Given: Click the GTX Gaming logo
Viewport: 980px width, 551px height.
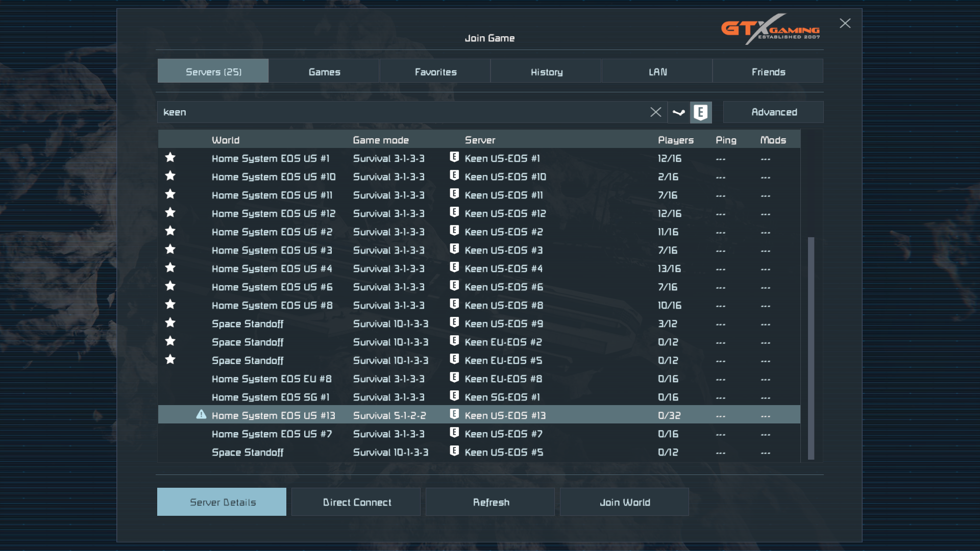Looking at the screenshot, I should (770, 29).
